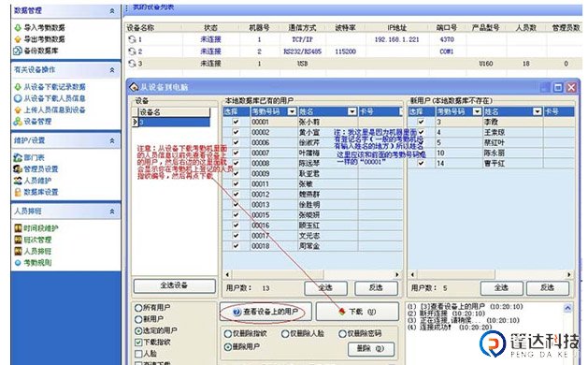This screenshot has height=365, width=588.
Task: Click the 从设备下载人员信息 icon
Action: coord(18,98)
